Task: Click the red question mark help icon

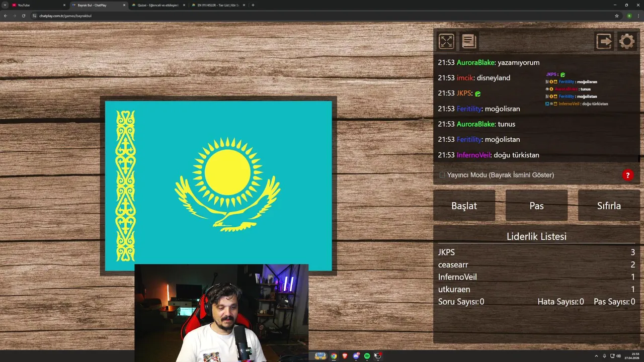Action: coord(627,175)
